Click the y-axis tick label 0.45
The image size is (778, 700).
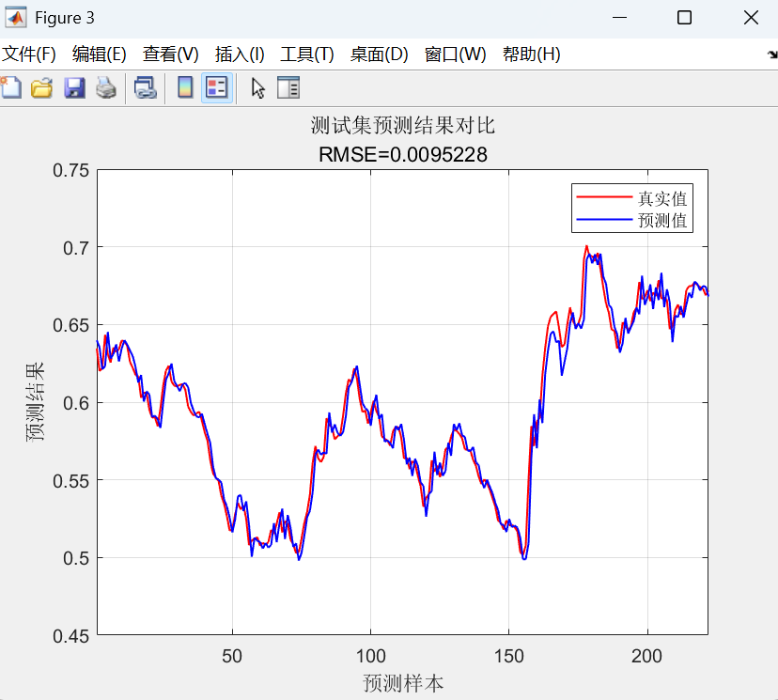[71, 636]
